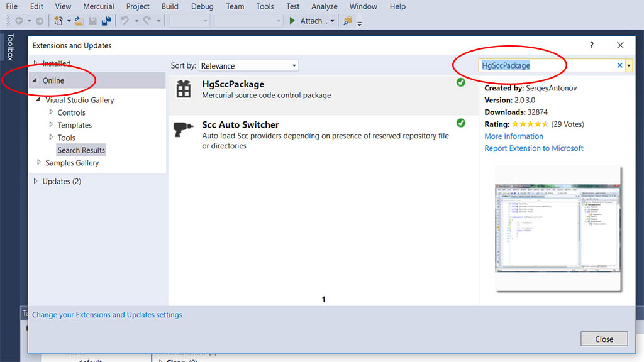Open the Navigate Backward history dropdown arrow
The image size is (644, 362).
(x=29, y=21)
